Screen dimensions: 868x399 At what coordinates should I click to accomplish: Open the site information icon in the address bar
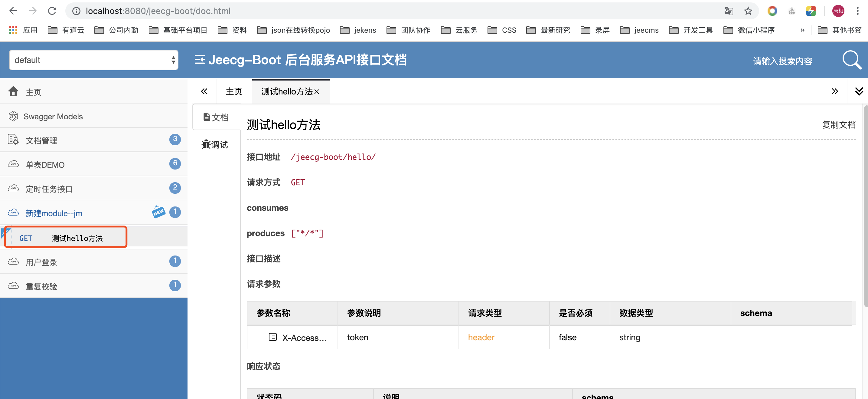77,11
